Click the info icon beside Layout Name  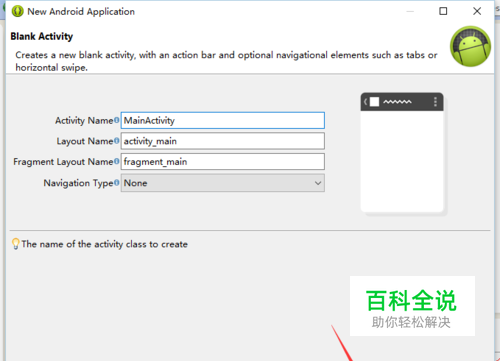coord(116,141)
